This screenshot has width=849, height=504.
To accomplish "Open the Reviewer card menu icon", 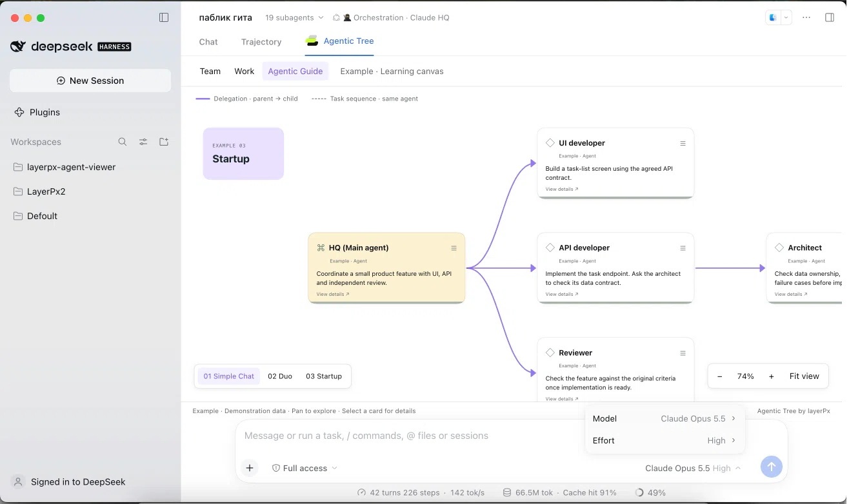I will [683, 353].
